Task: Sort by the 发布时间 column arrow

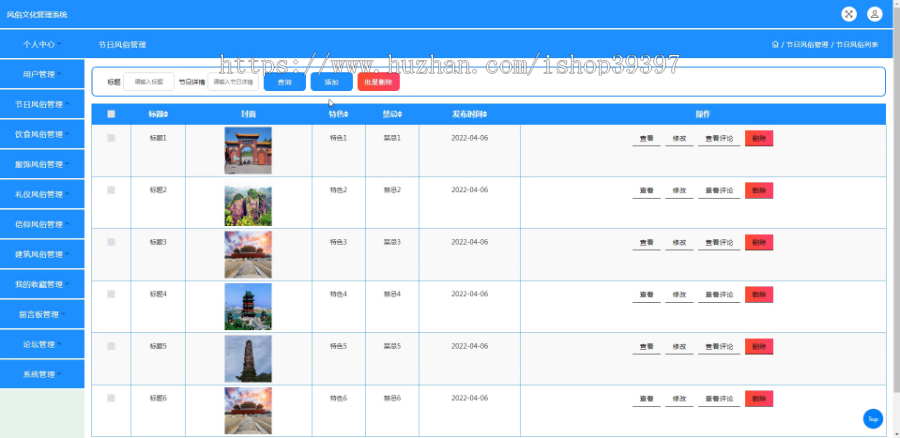Action: (x=485, y=114)
